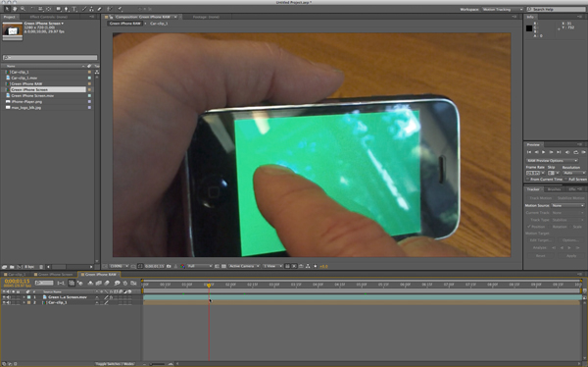This screenshot has height=367, width=588.
Task: Click the Project panel search field
Action: click(50, 58)
